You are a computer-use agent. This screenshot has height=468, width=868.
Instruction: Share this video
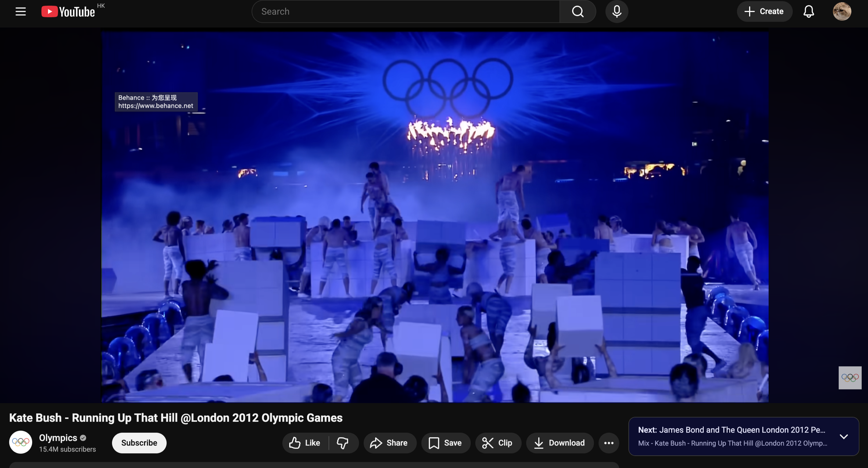click(389, 443)
